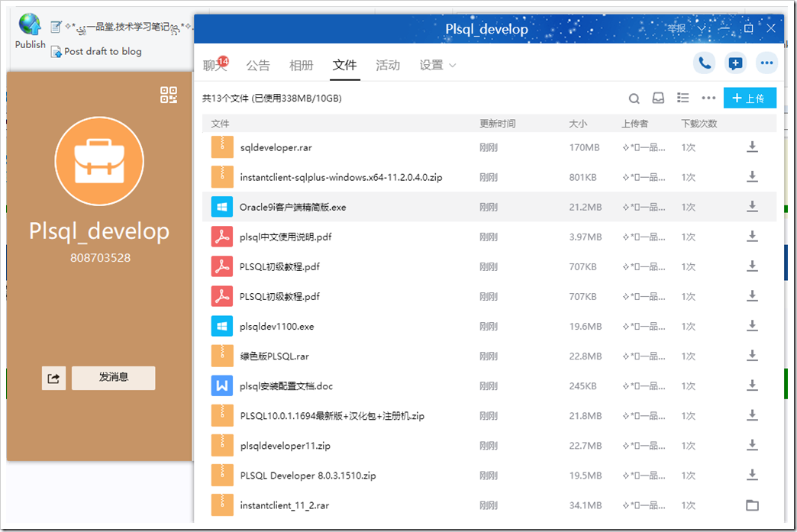Open the 活动 tab
797x532 pixels.
click(388, 65)
